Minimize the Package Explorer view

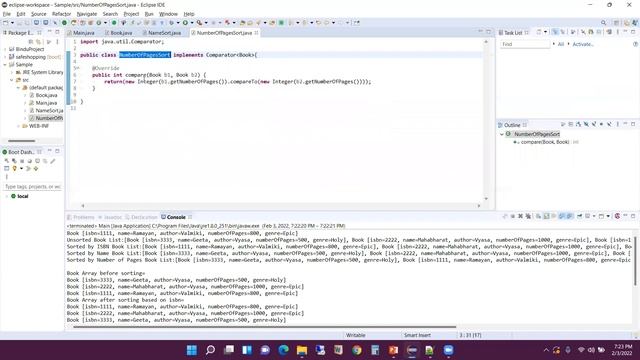pyautogui.click(x=49, y=32)
